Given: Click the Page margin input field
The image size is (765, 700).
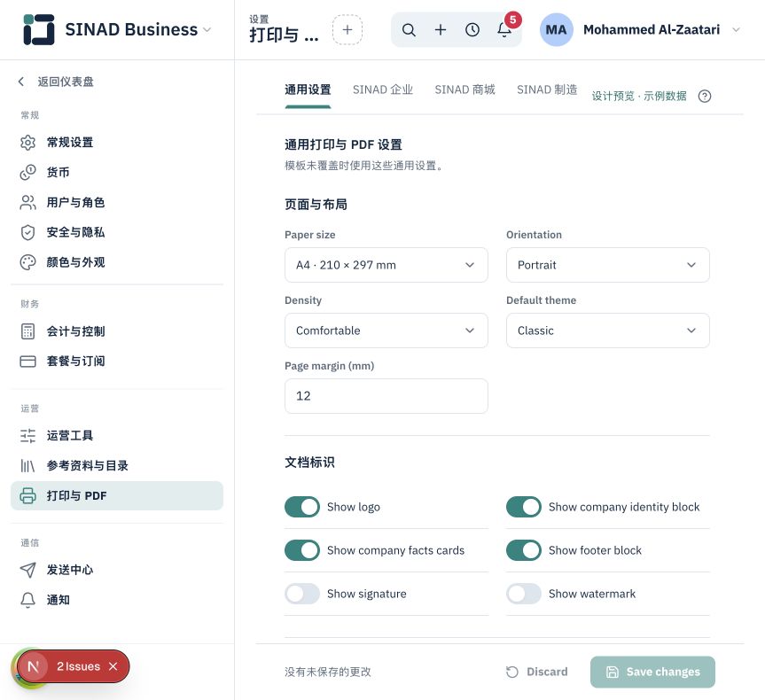Looking at the screenshot, I should [386, 396].
